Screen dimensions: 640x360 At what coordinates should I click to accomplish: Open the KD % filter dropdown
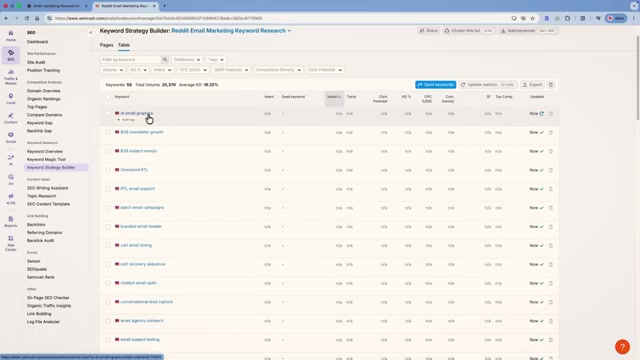point(138,70)
